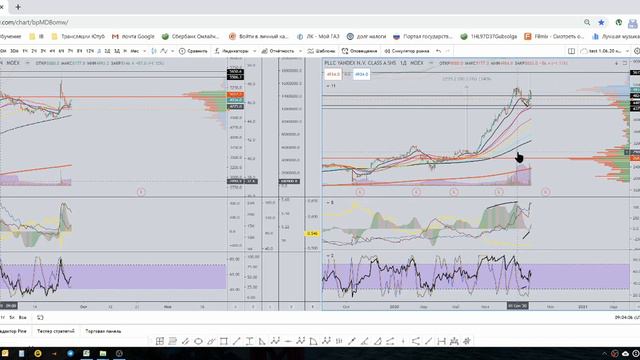Select the Text 'T' drawing tool
640x360 pixels.
[249, 341]
